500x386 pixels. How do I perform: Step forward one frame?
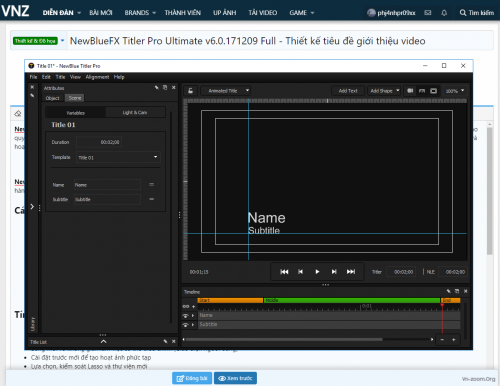point(334,272)
